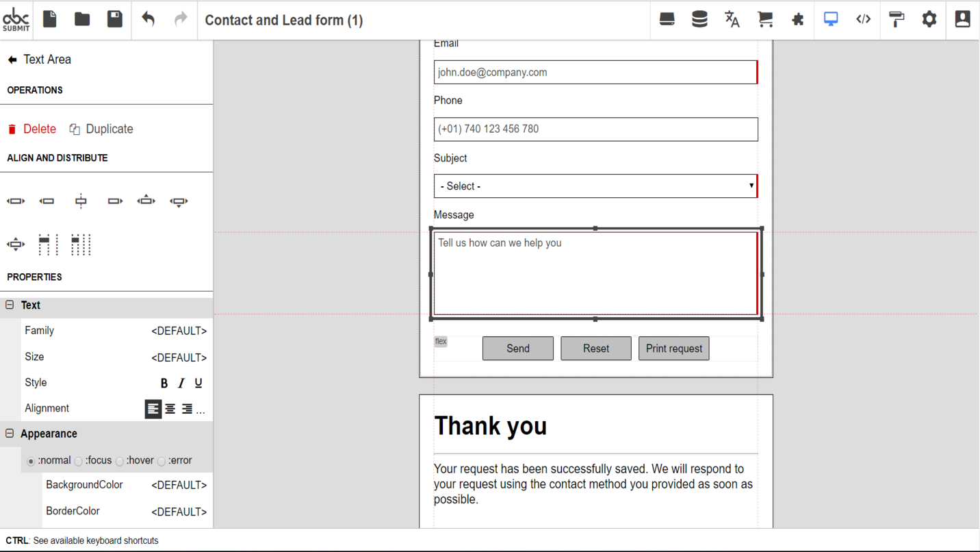The height and width of the screenshot is (552, 980).
Task: Open the translations icon
Action: 732,19
